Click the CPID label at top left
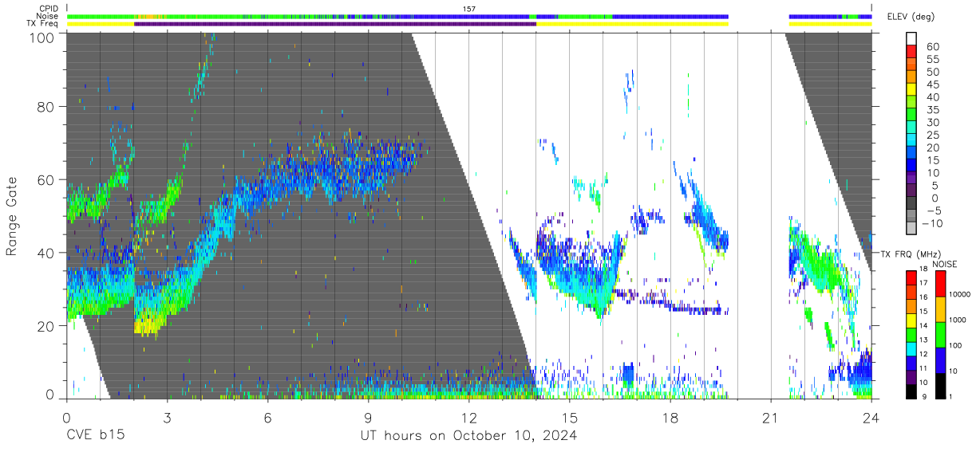Image resolution: width=980 pixels, height=452 pixels. [47, 8]
